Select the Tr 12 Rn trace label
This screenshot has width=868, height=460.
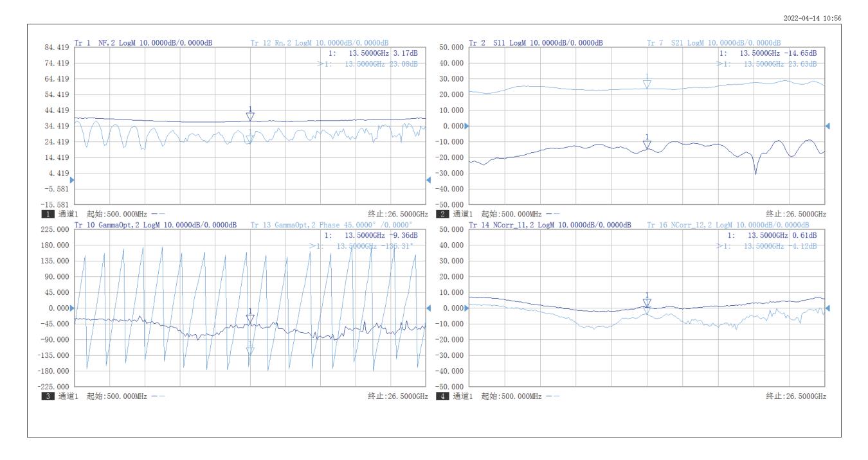coord(319,43)
